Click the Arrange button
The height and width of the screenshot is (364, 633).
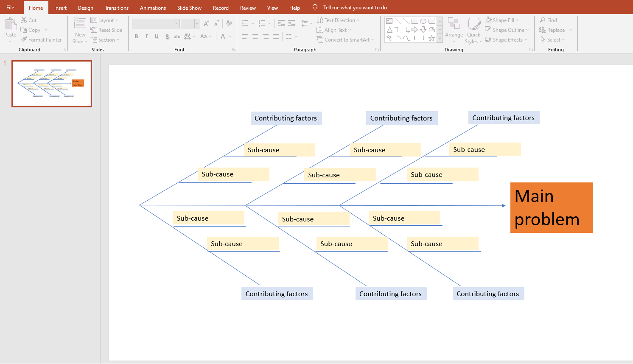click(x=454, y=30)
